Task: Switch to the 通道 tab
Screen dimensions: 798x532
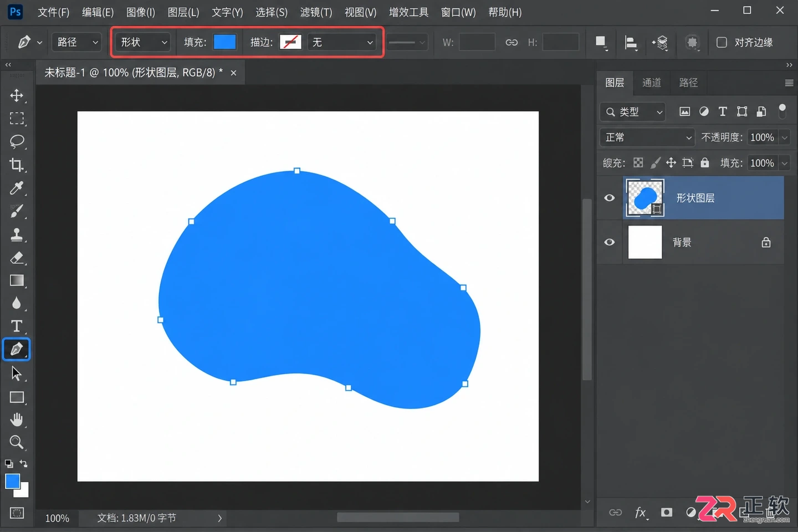Action: (652, 83)
